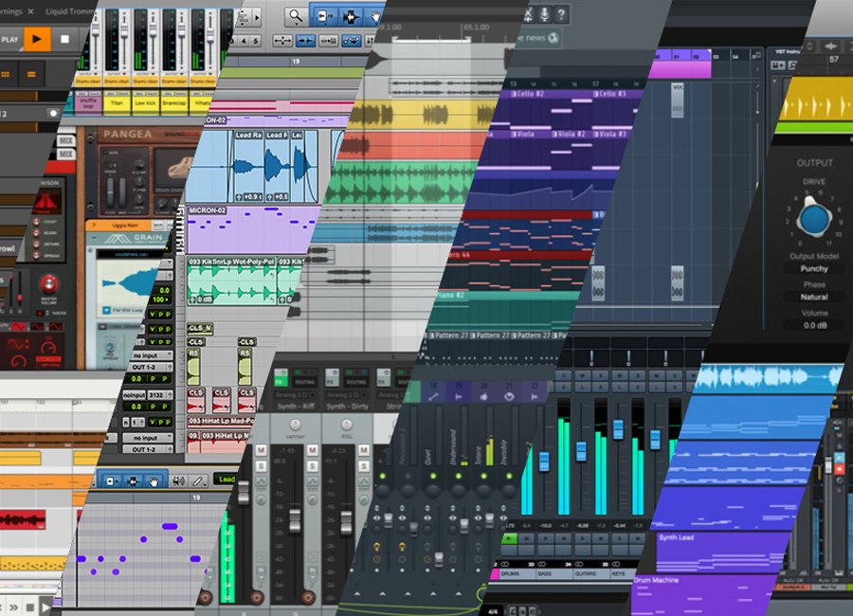Click the fast-forward icon in bottom-left transport
The width and height of the screenshot is (853, 616).
point(13,607)
